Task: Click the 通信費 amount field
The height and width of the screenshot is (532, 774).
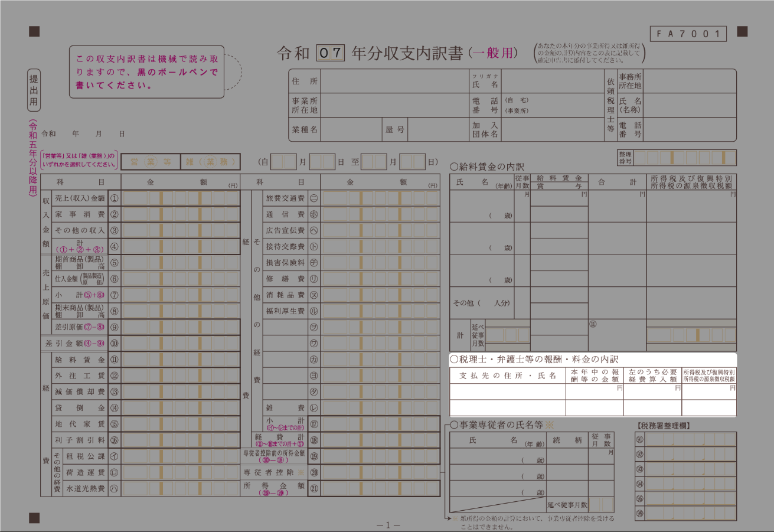Action: click(380, 214)
